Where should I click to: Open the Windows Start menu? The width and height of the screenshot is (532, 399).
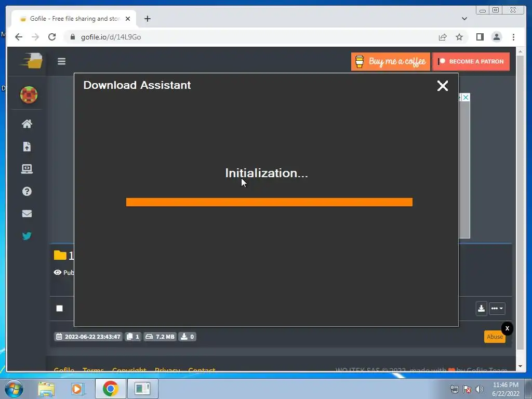[x=14, y=389]
